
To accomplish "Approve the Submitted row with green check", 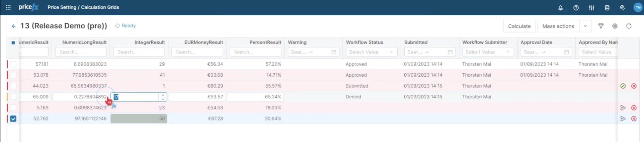I will pyautogui.click(x=623, y=86).
